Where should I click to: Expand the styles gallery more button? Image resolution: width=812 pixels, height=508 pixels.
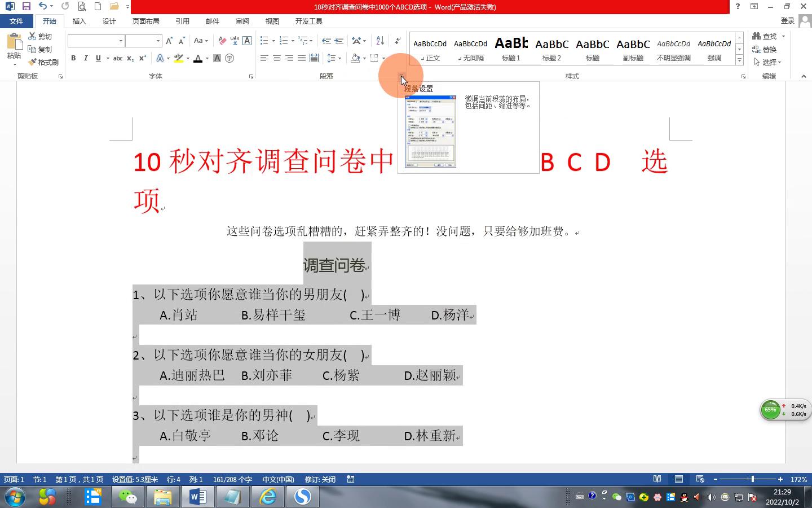tap(739, 60)
